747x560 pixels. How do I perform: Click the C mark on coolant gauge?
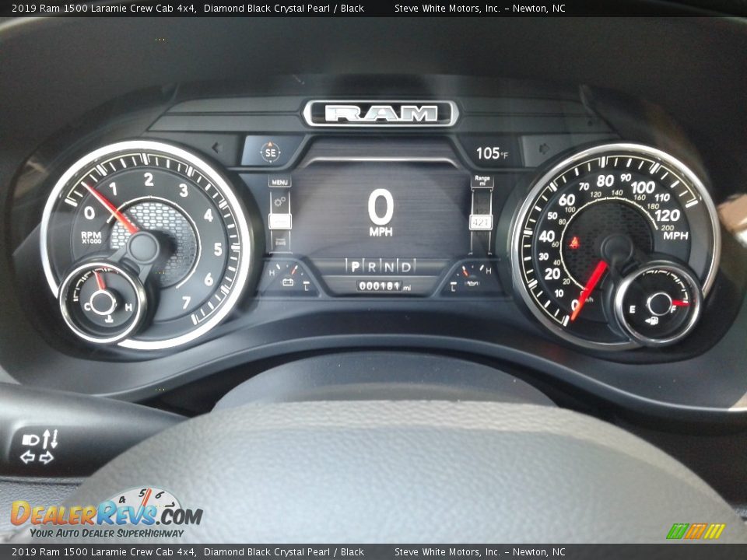coord(87,307)
